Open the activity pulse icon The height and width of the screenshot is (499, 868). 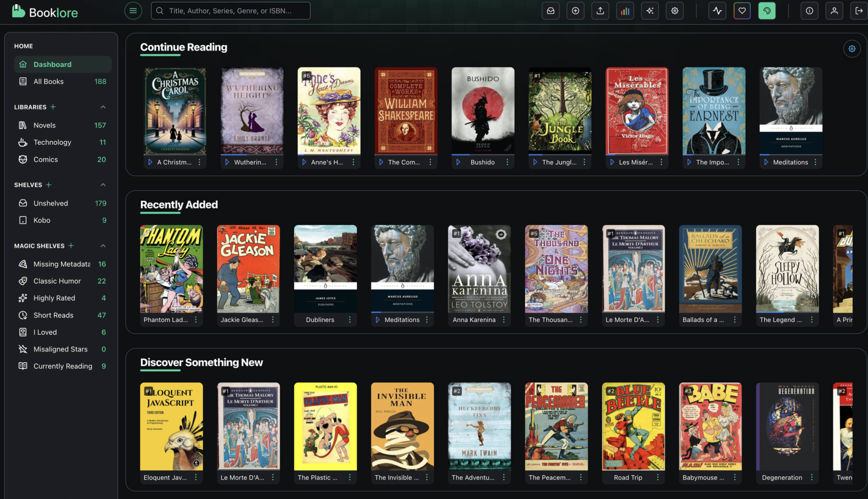pos(717,11)
